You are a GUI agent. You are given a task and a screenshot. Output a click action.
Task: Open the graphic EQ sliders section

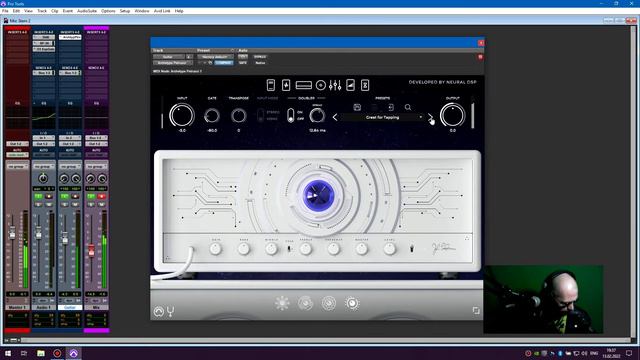click(x=335, y=85)
